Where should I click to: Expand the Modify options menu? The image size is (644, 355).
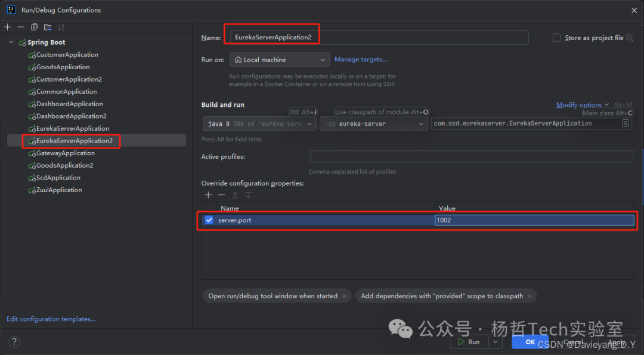point(582,105)
